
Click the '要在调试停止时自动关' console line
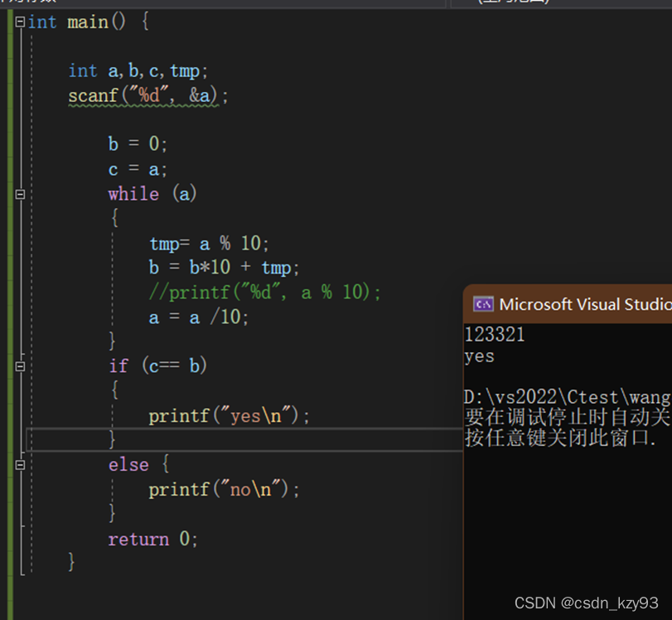coord(568,417)
